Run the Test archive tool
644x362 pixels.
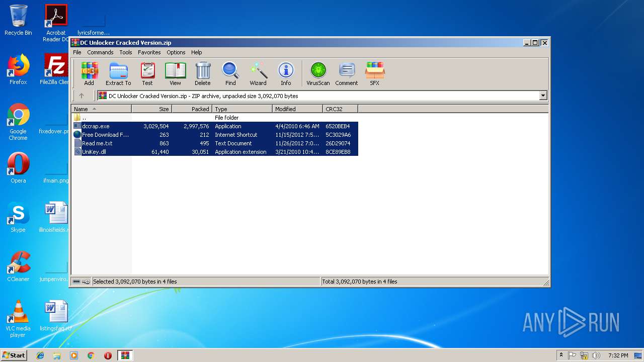147,74
